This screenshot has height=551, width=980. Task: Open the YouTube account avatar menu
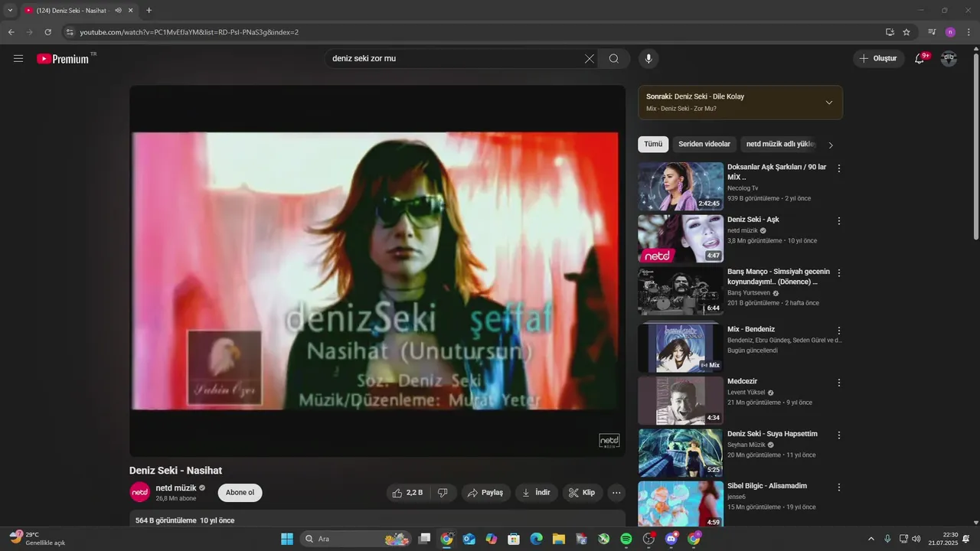point(949,59)
